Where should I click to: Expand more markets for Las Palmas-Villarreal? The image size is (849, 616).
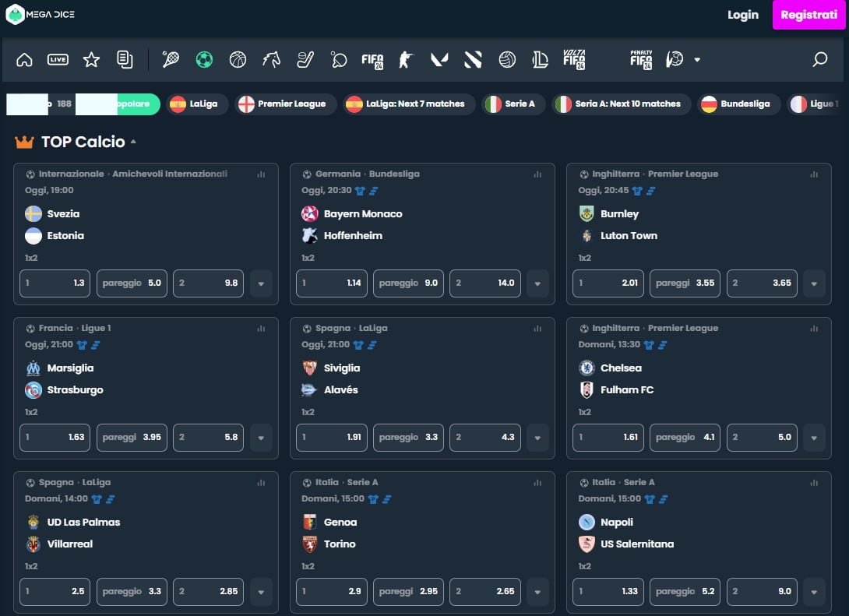261,592
